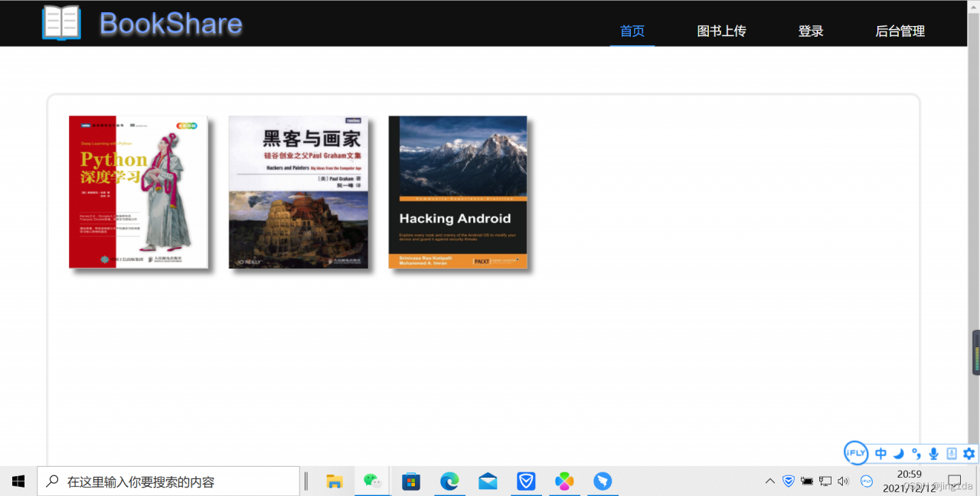The height and width of the screenshot is (496, 980).
Task: Click the iFLY logo on input toolbar
Action: pos(856,453)
